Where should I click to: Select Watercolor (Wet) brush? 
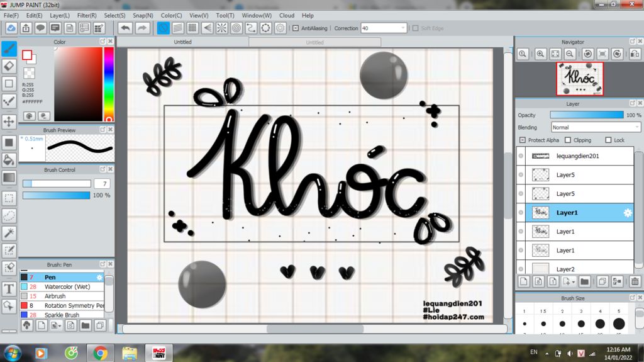62,286
